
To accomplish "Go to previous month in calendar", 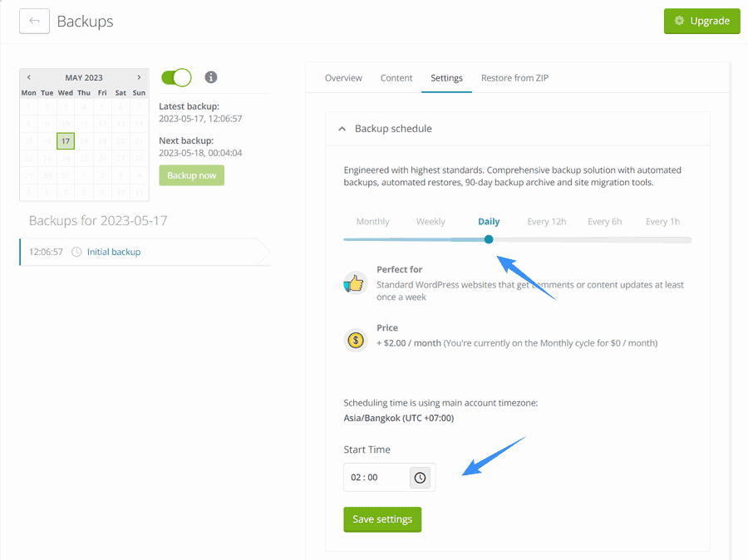I will tap(28, 77).
